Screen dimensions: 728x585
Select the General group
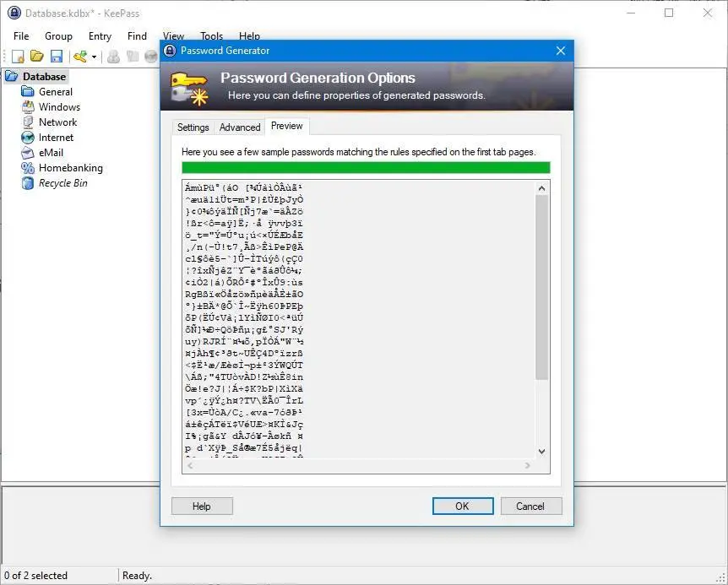56,92
